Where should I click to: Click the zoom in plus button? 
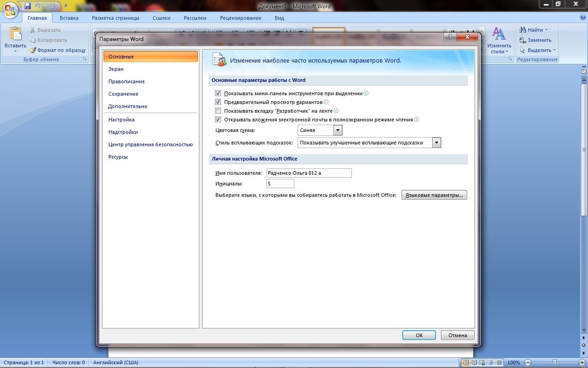tap(582, 362)
